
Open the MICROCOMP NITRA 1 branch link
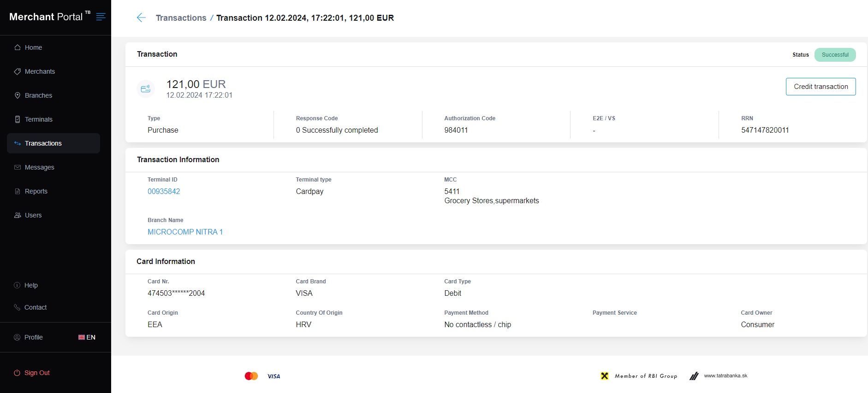point(185,232)
